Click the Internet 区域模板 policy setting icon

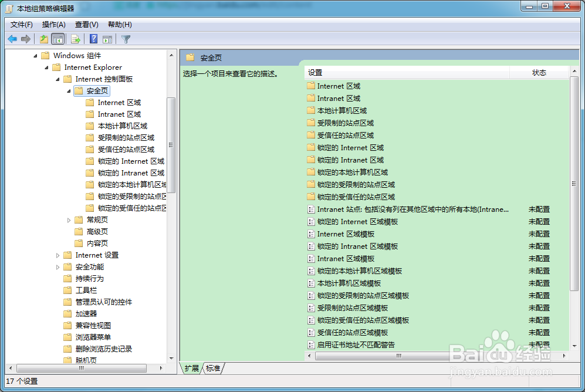pos(311,234)
